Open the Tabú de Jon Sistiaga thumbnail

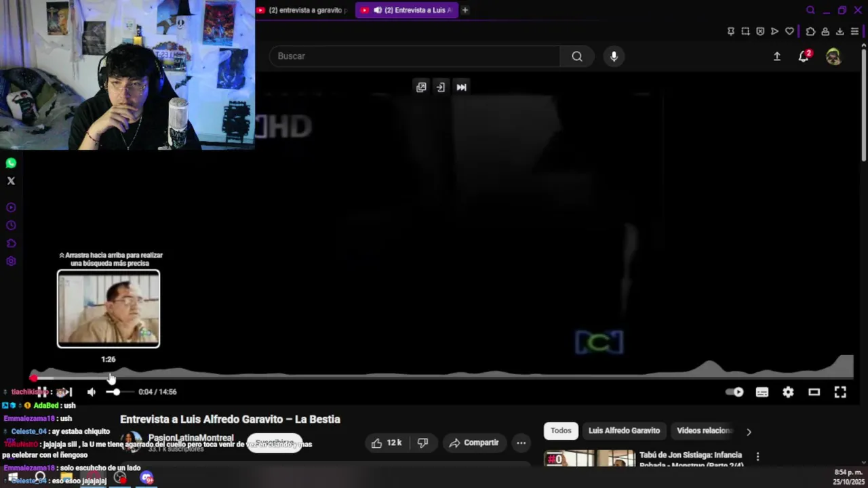589,459
